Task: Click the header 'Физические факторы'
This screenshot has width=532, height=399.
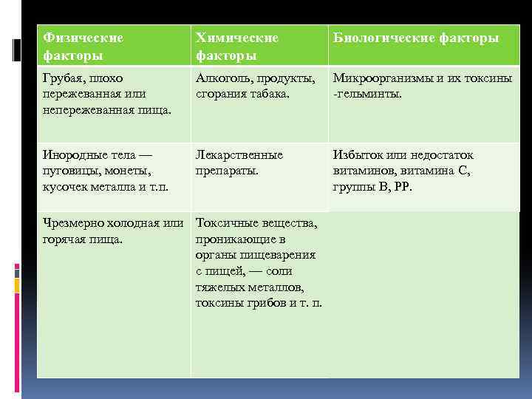Action: (114, 45)
